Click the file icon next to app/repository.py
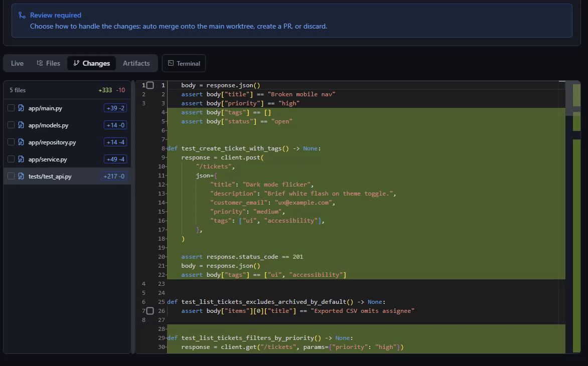 point(21,142)
